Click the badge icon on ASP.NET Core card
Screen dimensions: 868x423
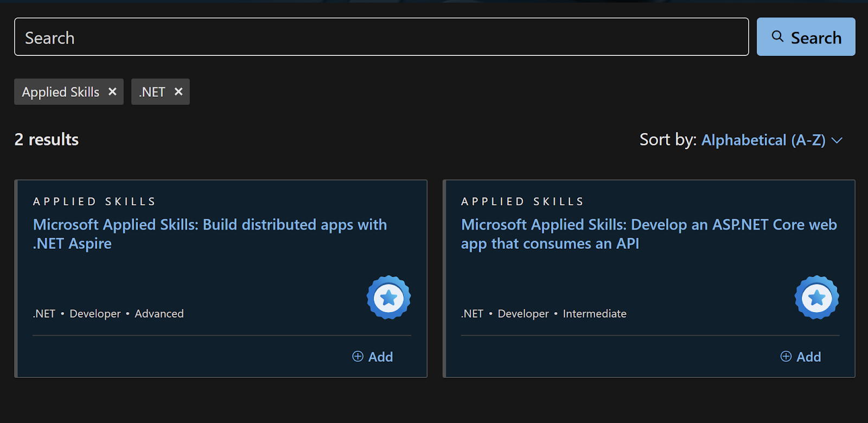(x=817, y=298)
